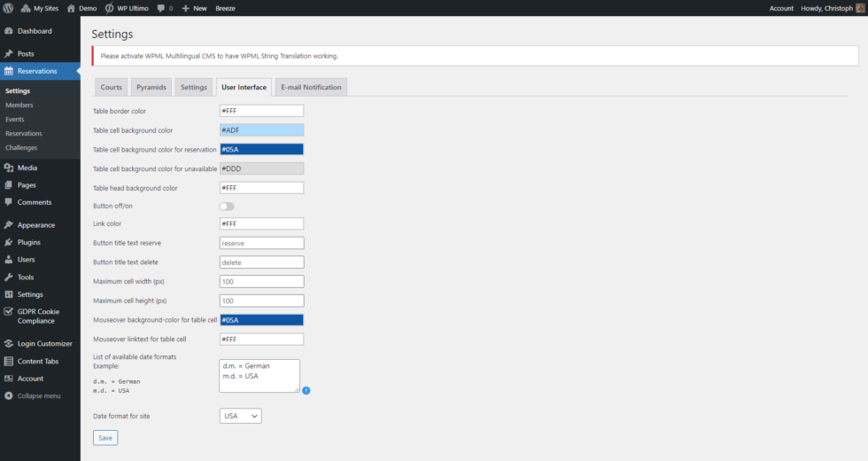Click the Dashboard icon in the sidebar
Image resolution: width=868 pixels, height=461 pixels.
9,31
